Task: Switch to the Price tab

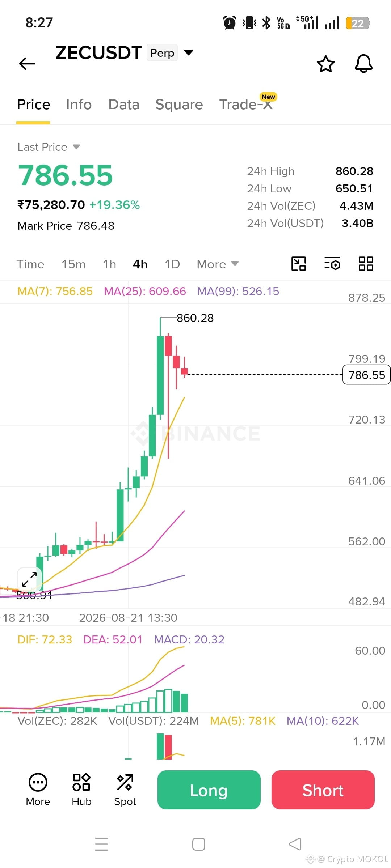Action: 33,105
